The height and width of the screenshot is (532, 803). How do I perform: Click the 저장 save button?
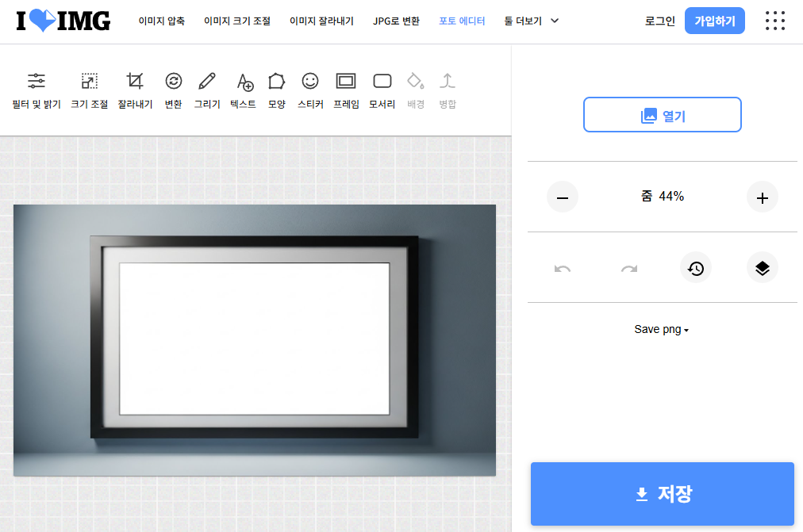tap(663, 493)
